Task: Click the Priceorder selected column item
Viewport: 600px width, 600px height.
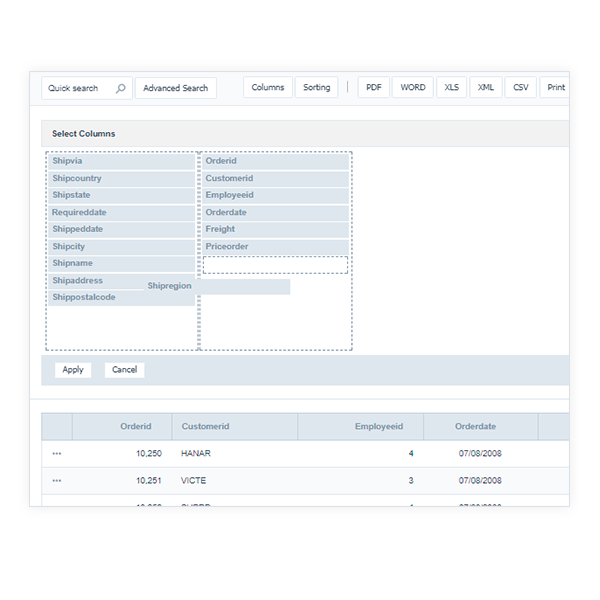Action: click(x=275, y=247)
